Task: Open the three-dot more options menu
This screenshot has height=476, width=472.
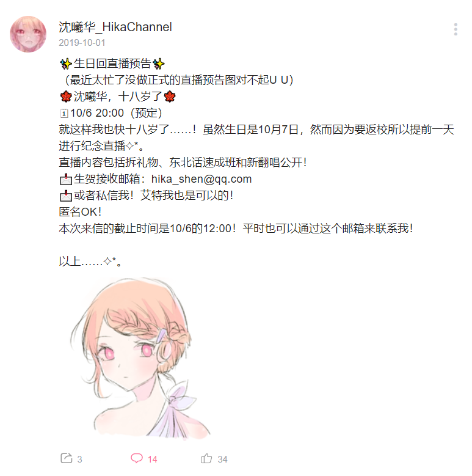Action: (456, 29)
